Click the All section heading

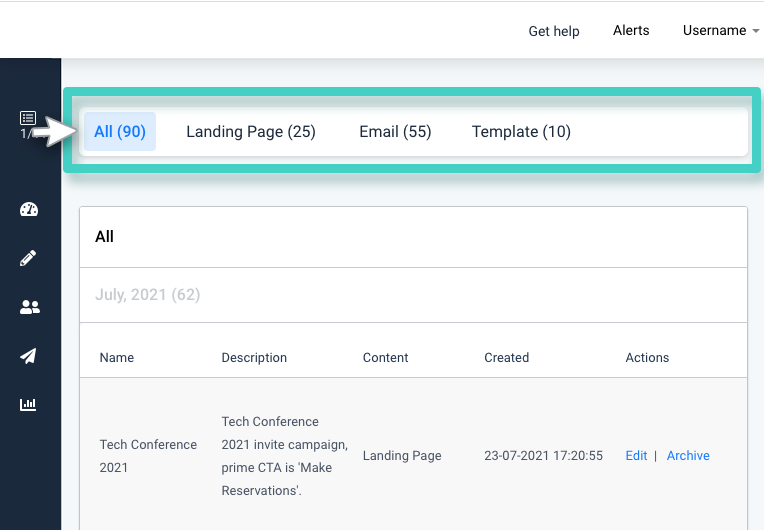coord(104,237)
